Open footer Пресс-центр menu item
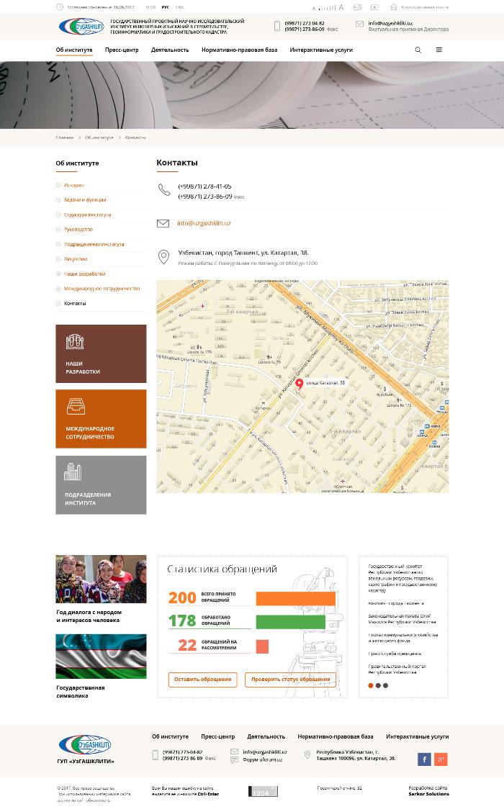The height and width of the screenshot is (812, 504). (217, 736)
